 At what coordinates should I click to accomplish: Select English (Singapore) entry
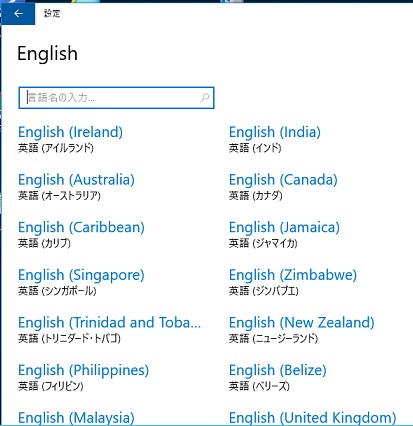[81, 282]
